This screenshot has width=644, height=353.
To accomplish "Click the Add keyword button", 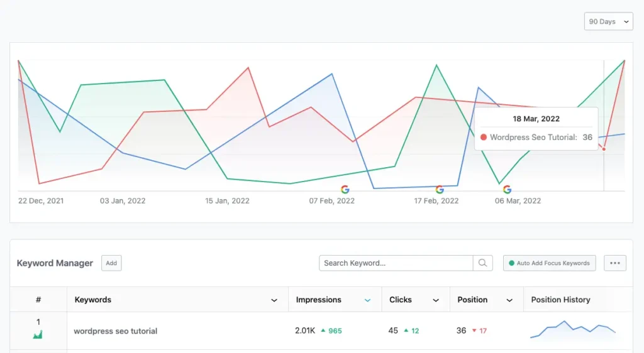I will coord(111,263).
